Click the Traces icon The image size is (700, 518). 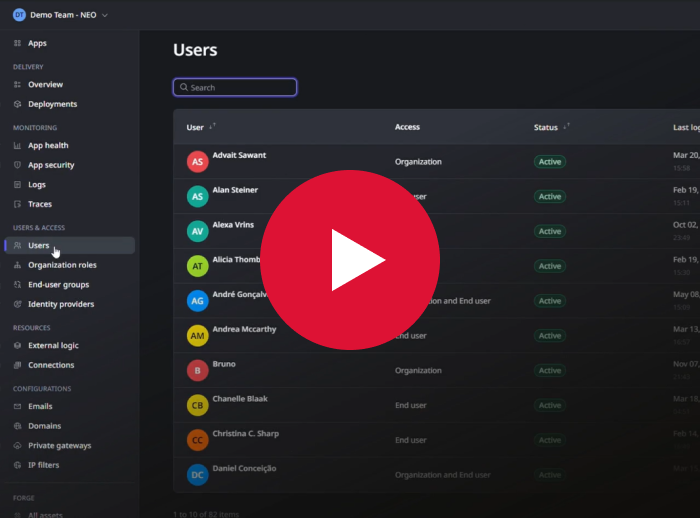click(17, 204)
